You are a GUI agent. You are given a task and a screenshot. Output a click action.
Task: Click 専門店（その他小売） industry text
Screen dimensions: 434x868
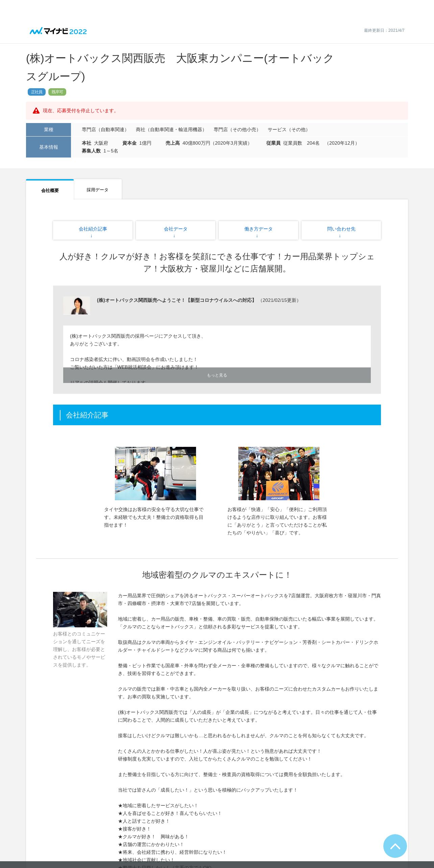point(237,129)
